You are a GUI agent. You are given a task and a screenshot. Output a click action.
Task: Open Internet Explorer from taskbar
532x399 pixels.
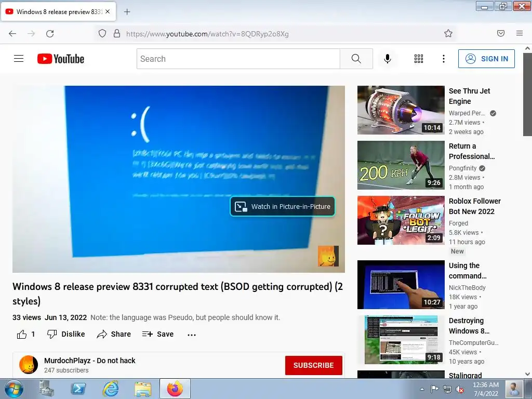tap(111, 389)
